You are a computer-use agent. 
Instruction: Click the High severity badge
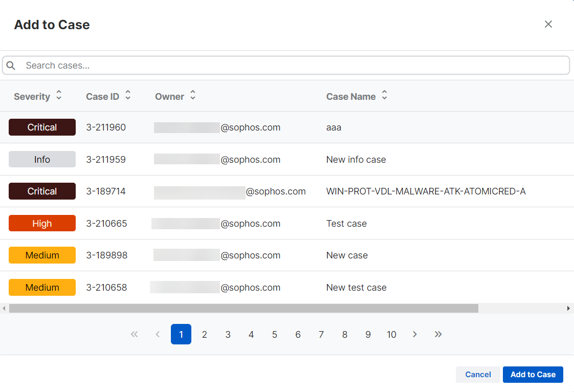(42, 224)
